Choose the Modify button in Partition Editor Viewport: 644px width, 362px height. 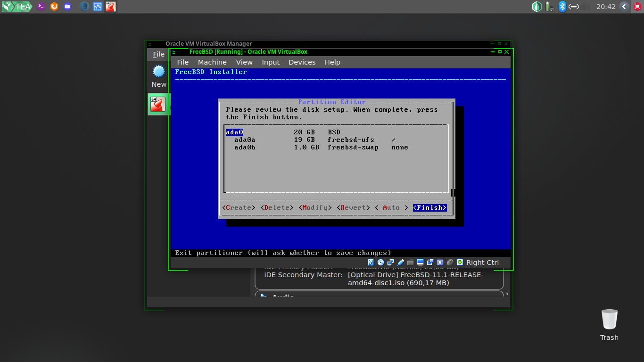tap(315, 208)
